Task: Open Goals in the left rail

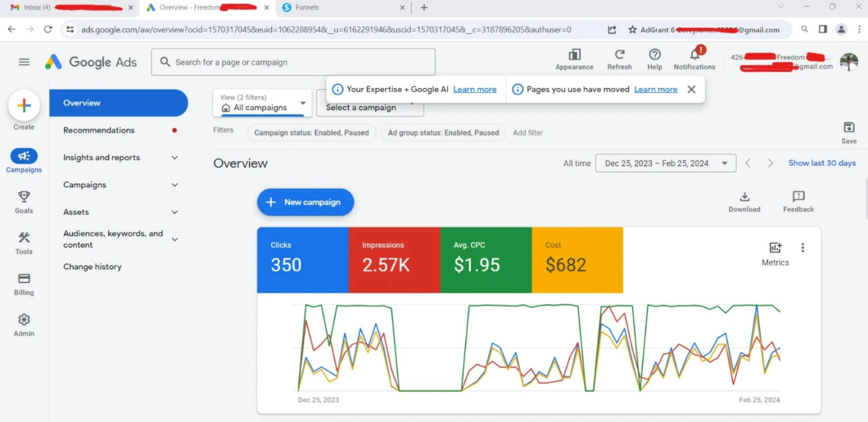Action: click(24, 202)
